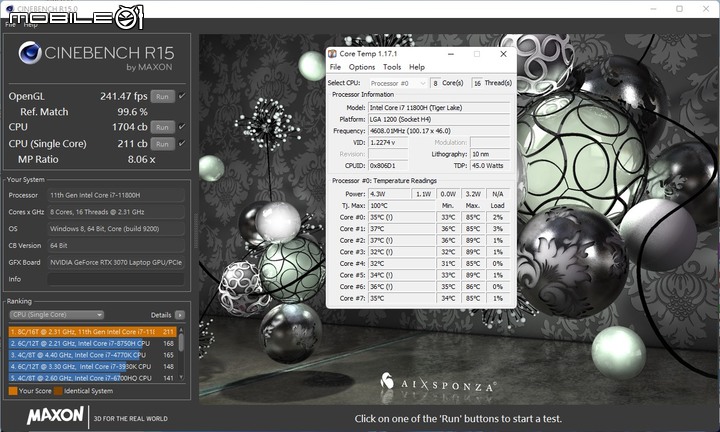This screenshot has width=720, height=432.
Task: Toggle the OpenGL test checkmark
Action: tap(182, 96)
